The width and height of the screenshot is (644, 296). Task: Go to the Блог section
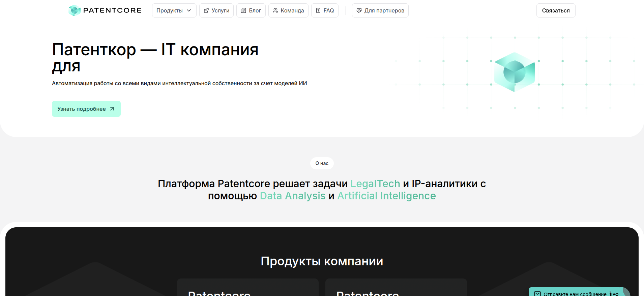[x=251, y=10]
